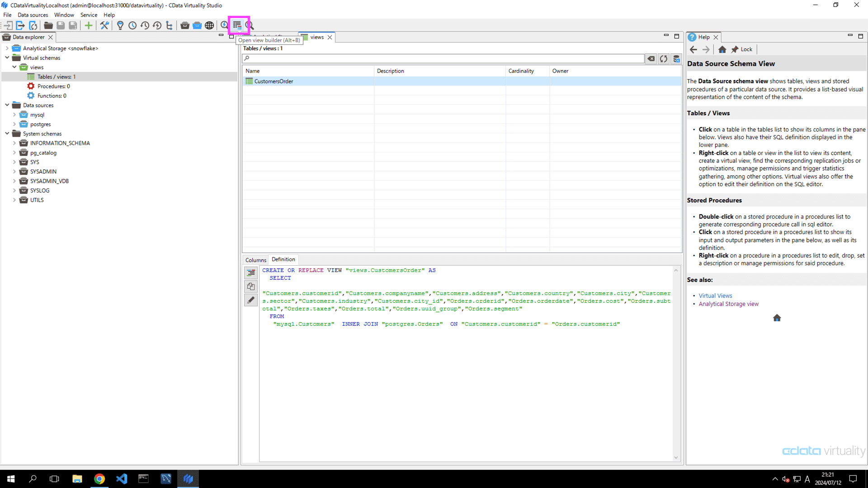Open the Data sources menu
The image size is (868, 488).
coord(32,14)
